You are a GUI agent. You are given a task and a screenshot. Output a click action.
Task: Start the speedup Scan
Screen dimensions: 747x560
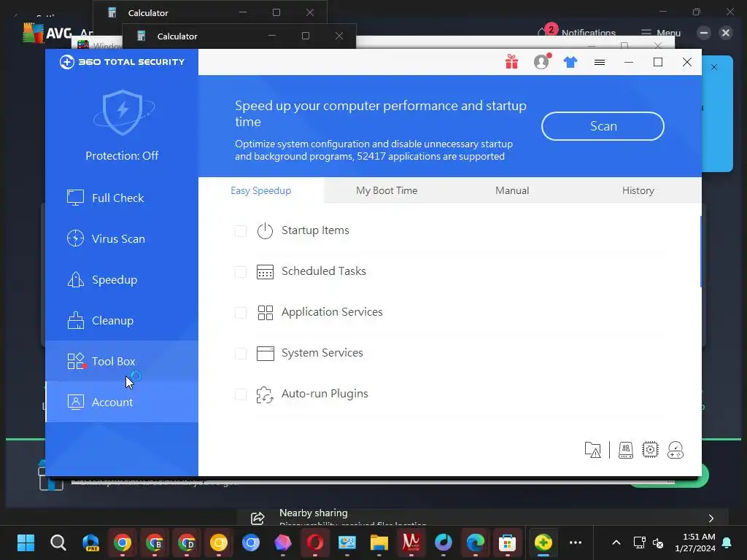pos(603,126)
